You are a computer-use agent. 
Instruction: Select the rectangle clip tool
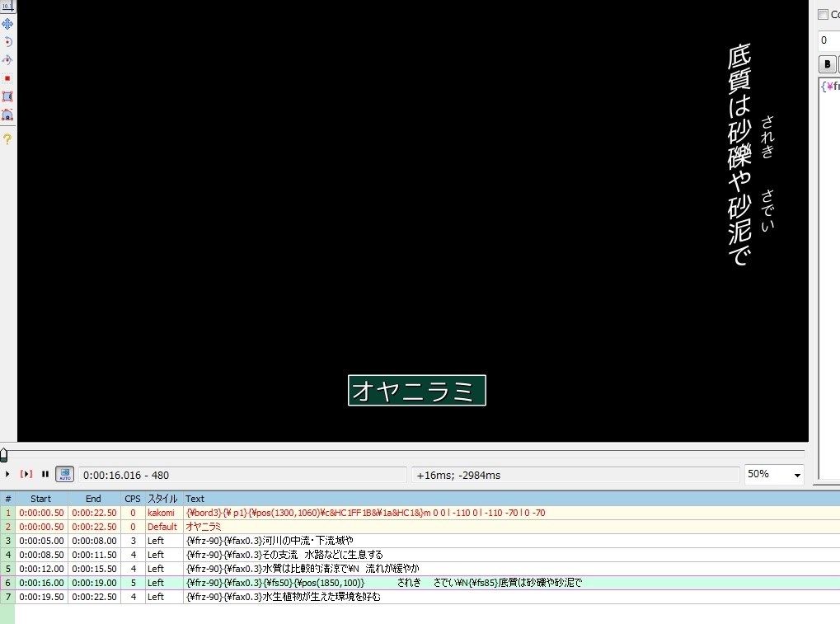tap(7, 96)
